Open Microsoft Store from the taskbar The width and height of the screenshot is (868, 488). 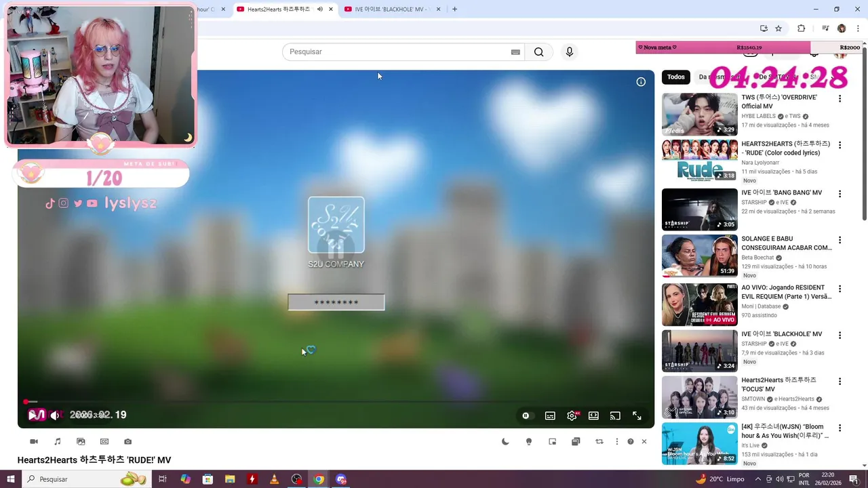click(x=208, y=479)
